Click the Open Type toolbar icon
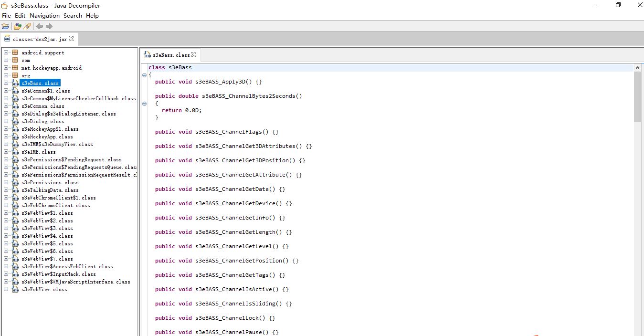Viewport: 644px width, 336px height. click(x=18, y=26)
